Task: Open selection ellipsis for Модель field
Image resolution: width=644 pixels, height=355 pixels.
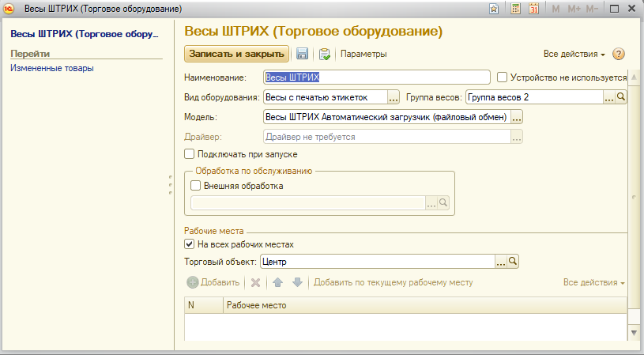Action: coord(517,117)
